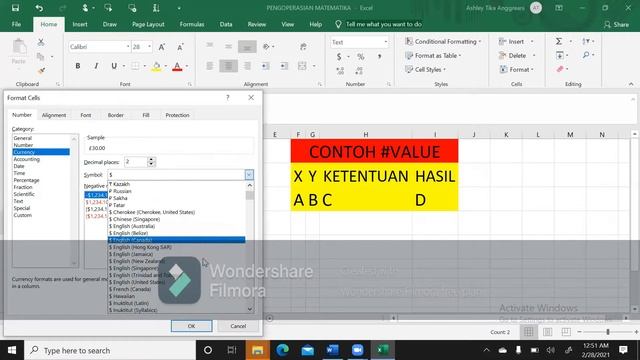Collapse the Symbol dropdown arrow
The width and height of the screenshot is (640, 360).
coord(249,175)
